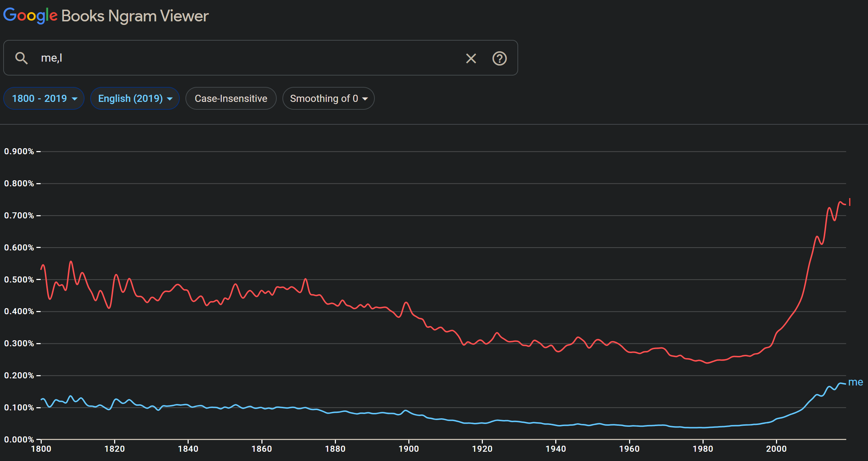Image resolution: width=868 pixels, height=461 pixels.
Task: Click the 0.400% y-axis label
Action: 19,311
